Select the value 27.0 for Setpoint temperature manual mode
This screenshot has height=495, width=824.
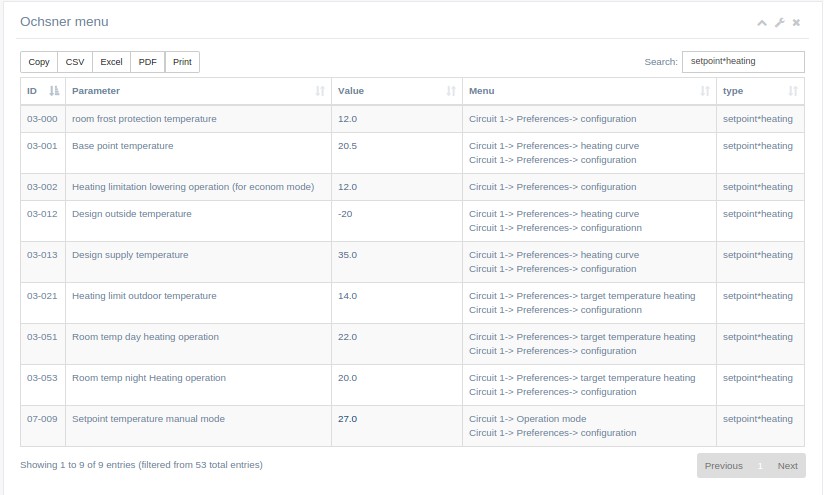point(347,419)
